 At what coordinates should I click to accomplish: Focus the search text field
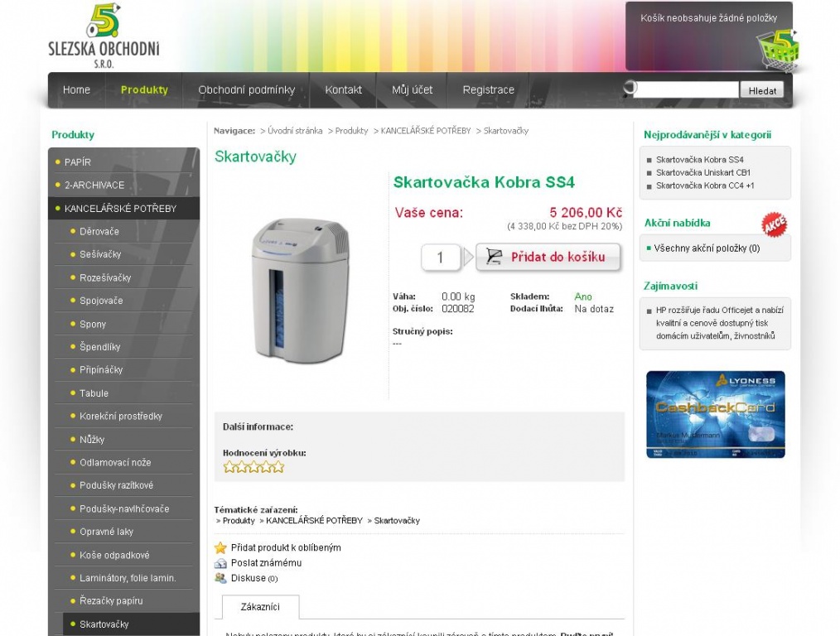[688, 90]
